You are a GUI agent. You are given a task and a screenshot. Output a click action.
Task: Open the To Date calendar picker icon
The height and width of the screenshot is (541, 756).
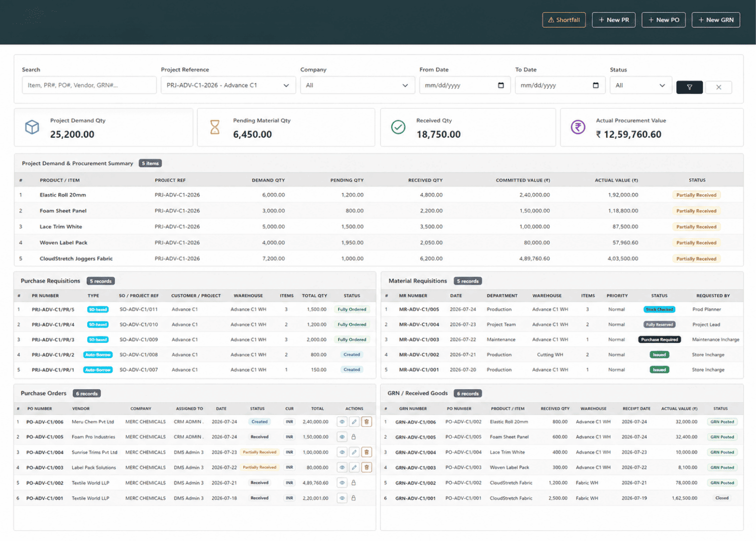point(596,85)
